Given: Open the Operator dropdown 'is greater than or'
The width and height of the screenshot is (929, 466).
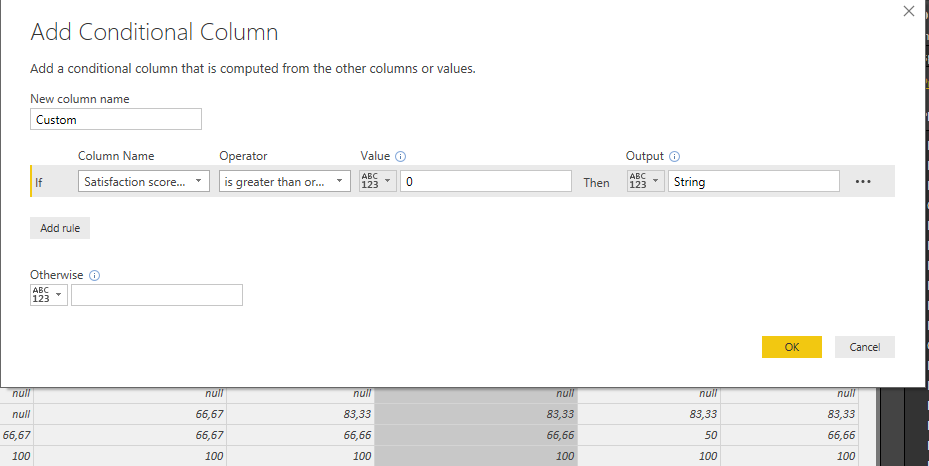Looking at the screenshot, I should [284, 181].
